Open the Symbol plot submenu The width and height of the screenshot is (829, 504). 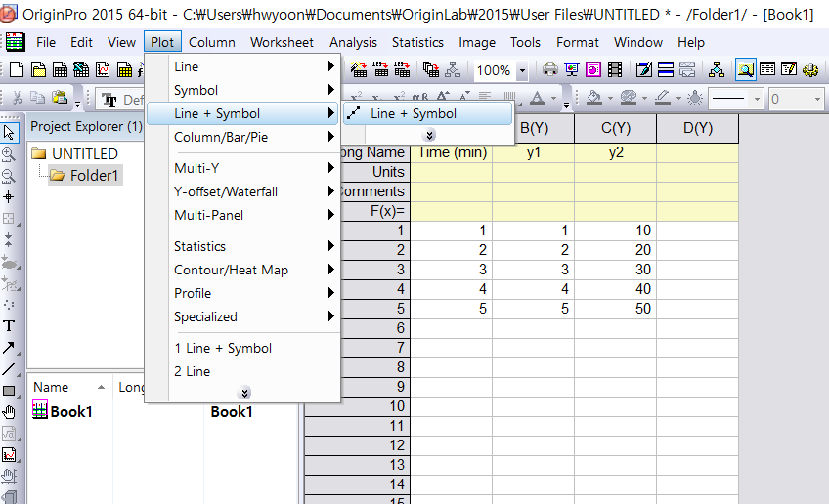point(242,90)
